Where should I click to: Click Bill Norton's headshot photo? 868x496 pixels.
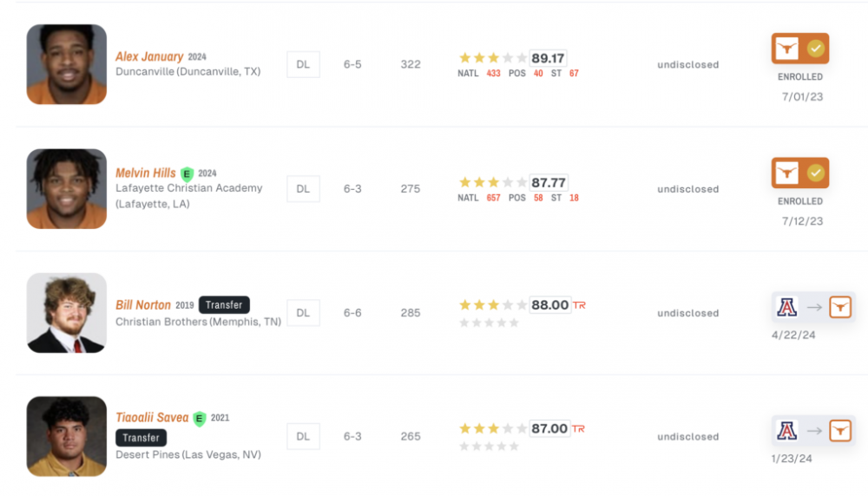click(67, 313)
